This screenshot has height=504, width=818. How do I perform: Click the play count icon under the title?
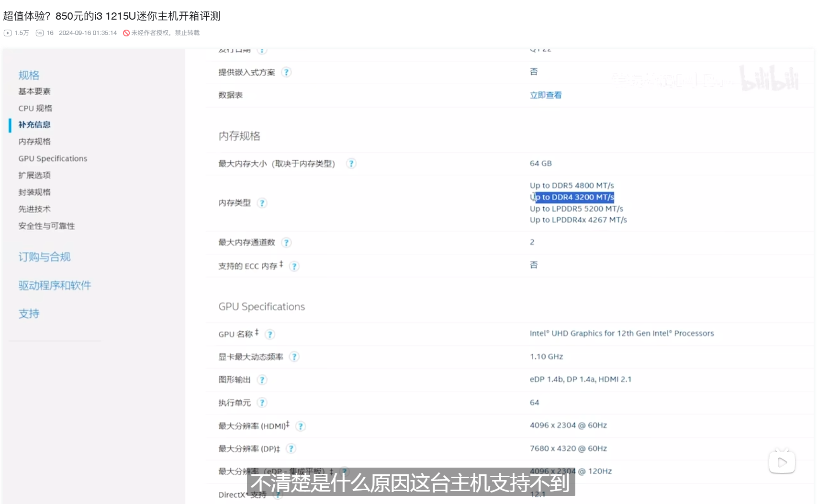[7, 33]
